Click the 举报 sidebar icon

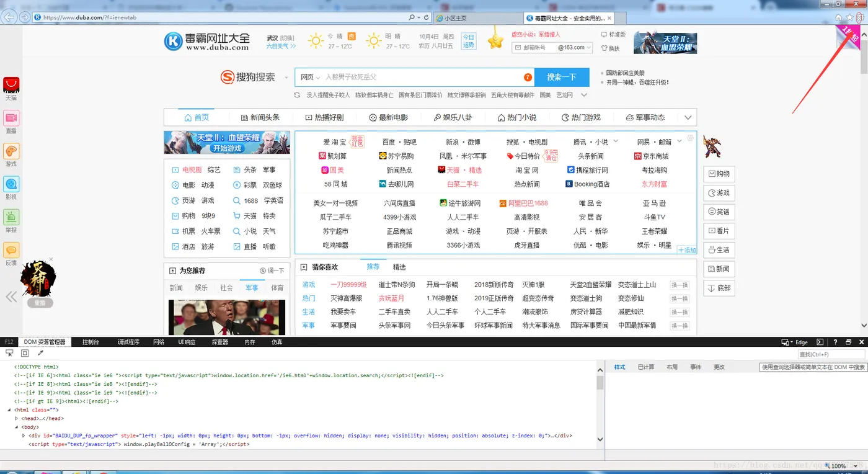tap(11, 217)
